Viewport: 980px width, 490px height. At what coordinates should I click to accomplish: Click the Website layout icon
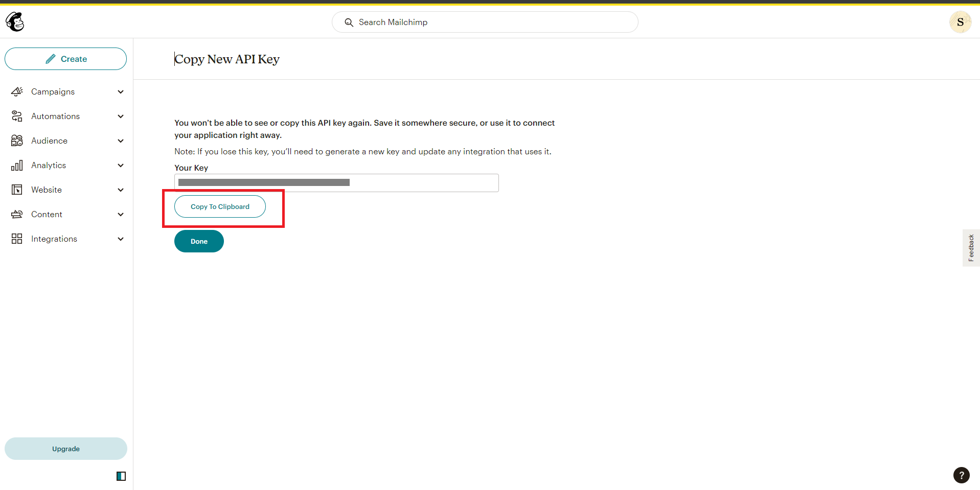[x=17, y=190]
